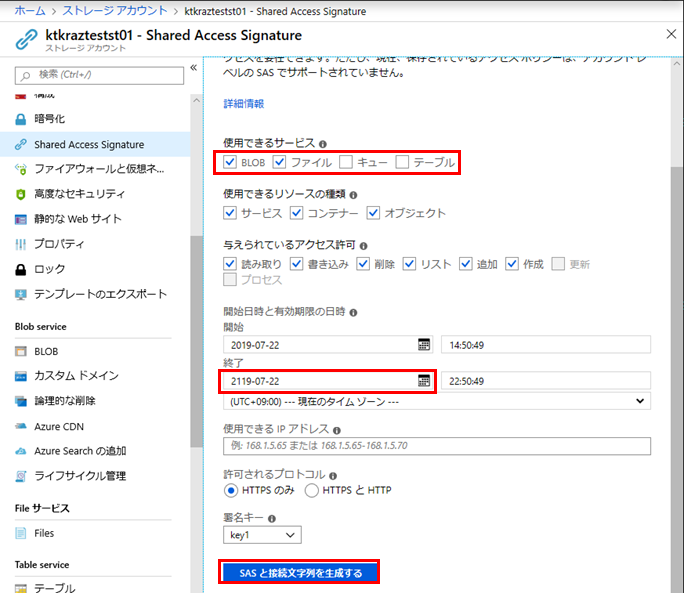Enable the テーブル service checkbox
Viewport: 684px width, 593px height.
tap(402, 162)
